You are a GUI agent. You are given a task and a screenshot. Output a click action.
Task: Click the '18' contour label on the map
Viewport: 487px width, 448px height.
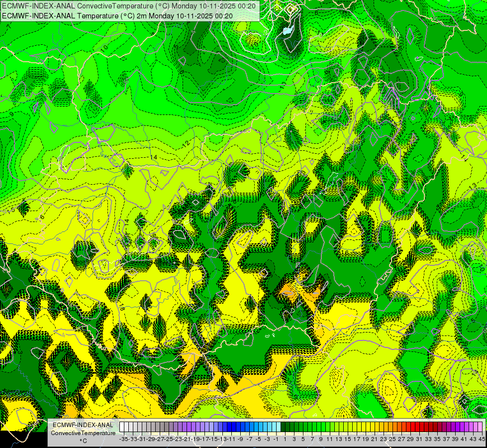click(x=121, y=308)
